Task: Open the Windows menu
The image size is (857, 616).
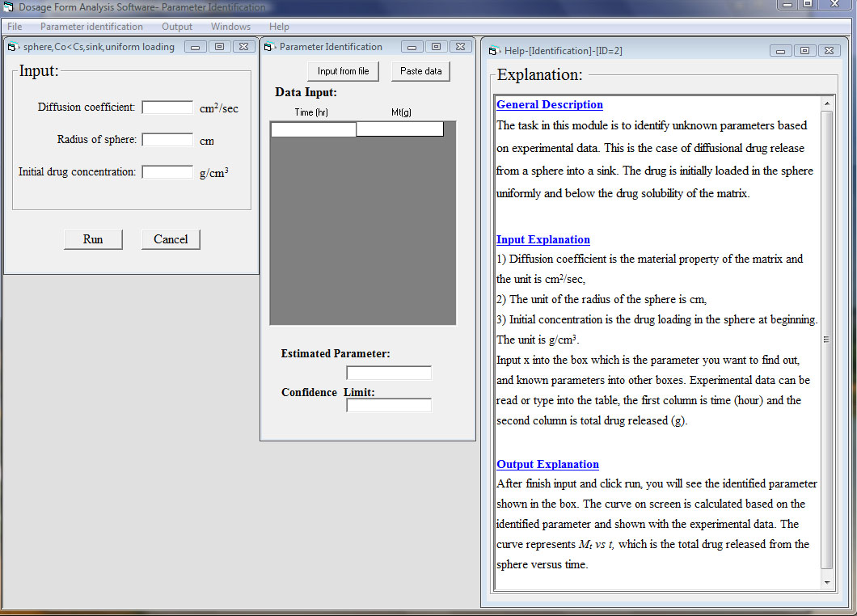Action: tap(230, 27)
